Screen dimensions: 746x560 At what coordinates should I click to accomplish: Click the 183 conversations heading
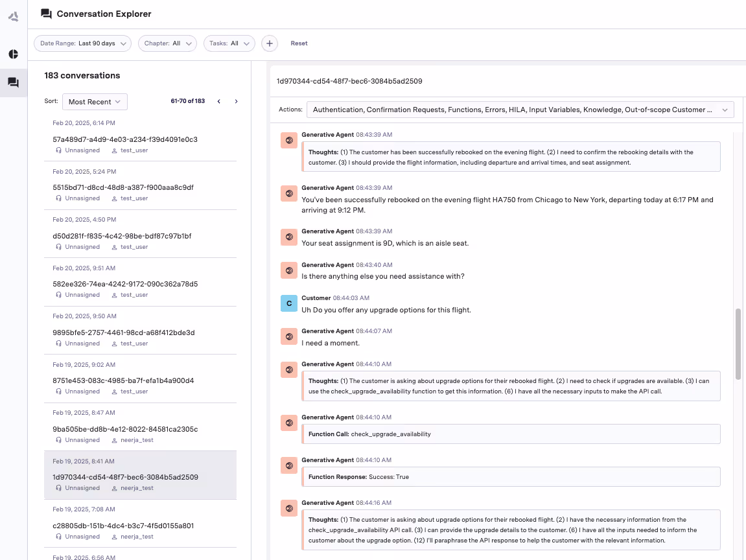(x=82, y=76)
